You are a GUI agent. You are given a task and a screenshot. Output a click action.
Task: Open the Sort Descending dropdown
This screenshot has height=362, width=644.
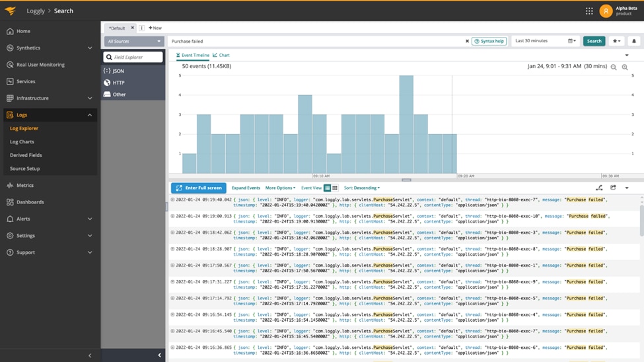362,188
